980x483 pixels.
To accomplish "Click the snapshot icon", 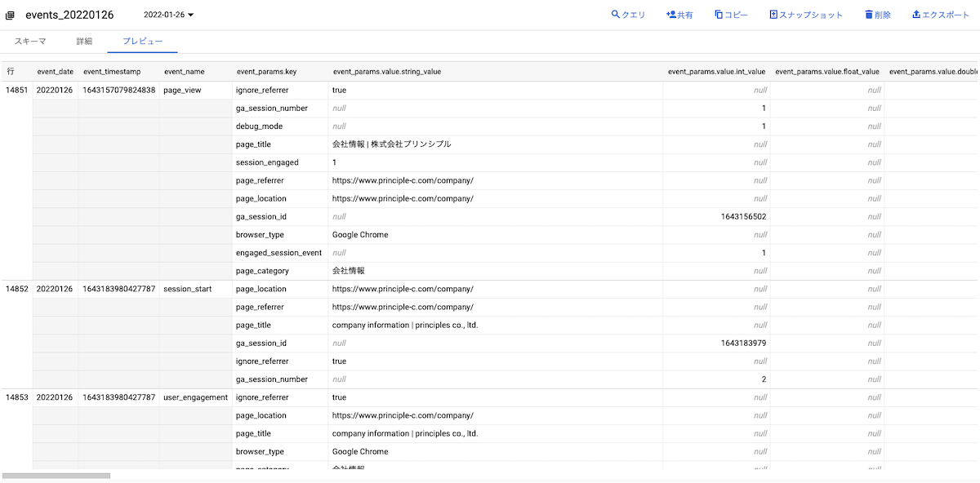I will pyautogui.click(x=773, y=15).
